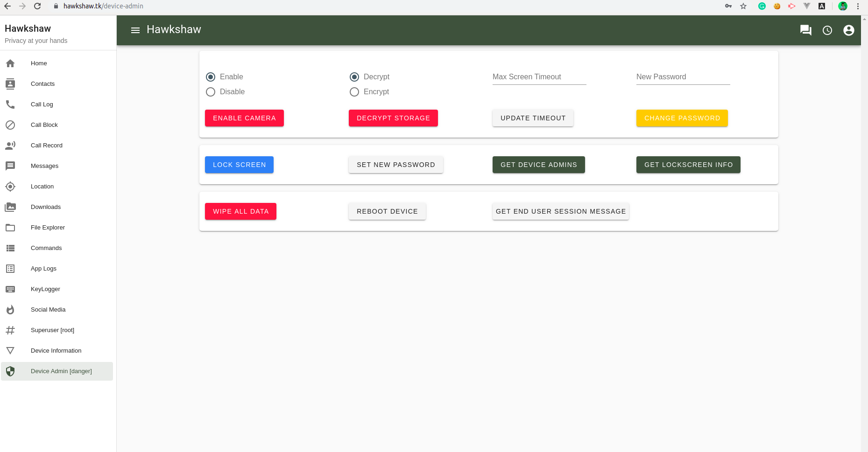The height and width of the screenshot is (452, 868).
Task: Select the Encrypt radio button
Action: point(354,92)
